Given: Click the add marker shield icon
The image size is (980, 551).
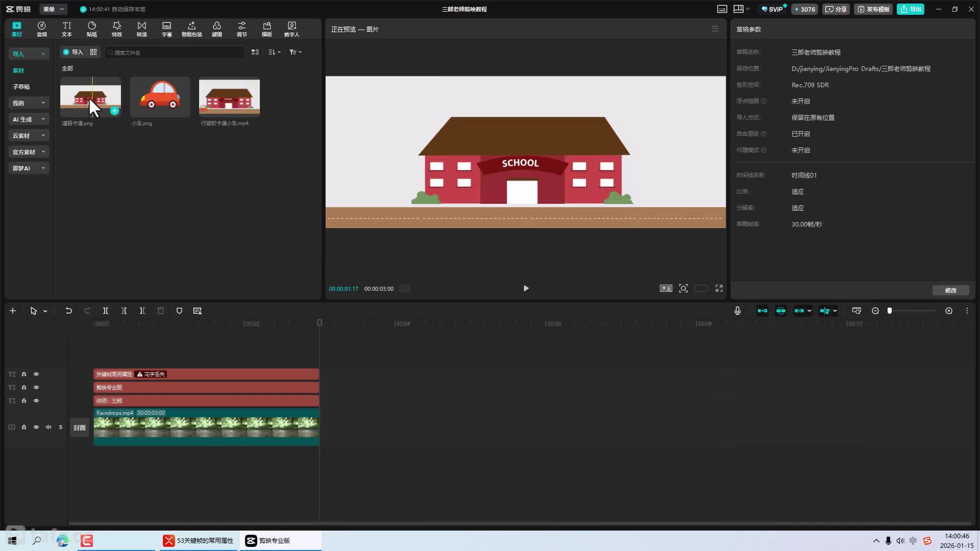Looking at the screenshot, I should click(179, 311).
